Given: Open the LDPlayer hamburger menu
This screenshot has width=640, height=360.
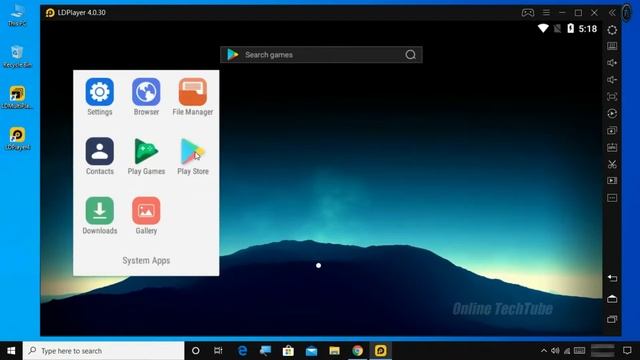Looking at the screenshot, I should 546,13.
